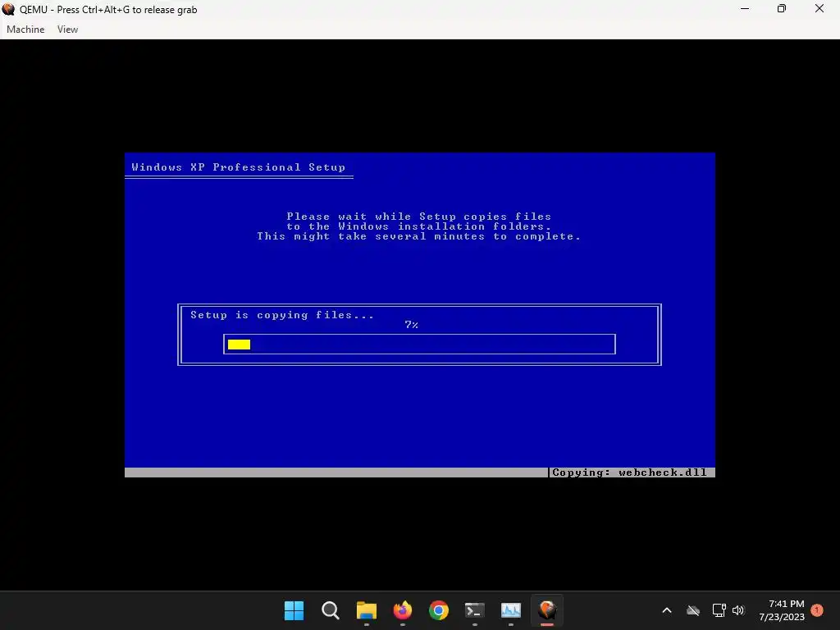The width and height of the screenshot is (840, 630).
Task: Launch Google Chrome from the taskbar
Action: (439, 610)
